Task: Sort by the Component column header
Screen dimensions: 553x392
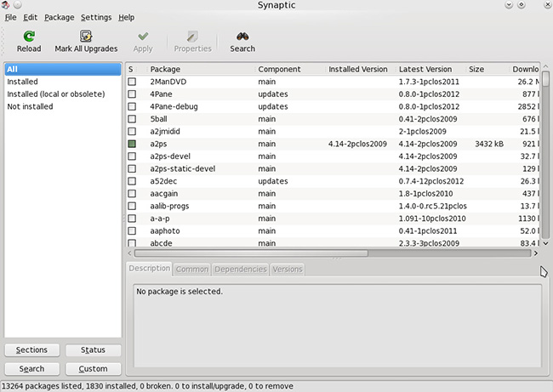Action: click(290, 69)
